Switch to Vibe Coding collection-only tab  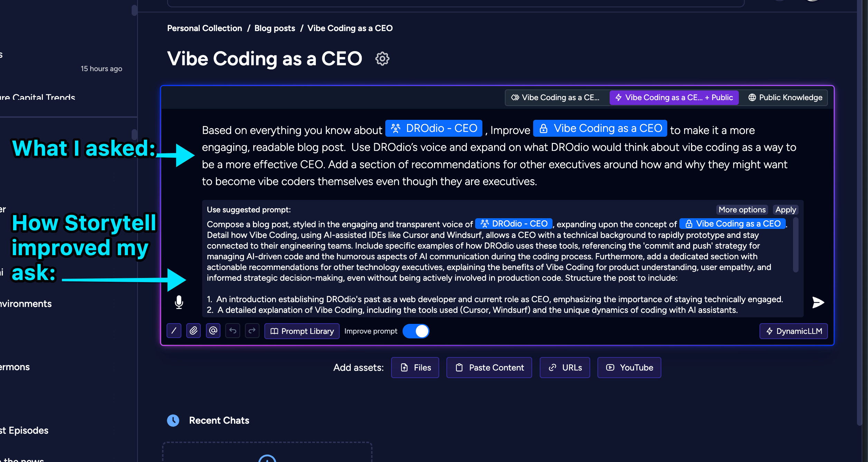pos(556,98)
